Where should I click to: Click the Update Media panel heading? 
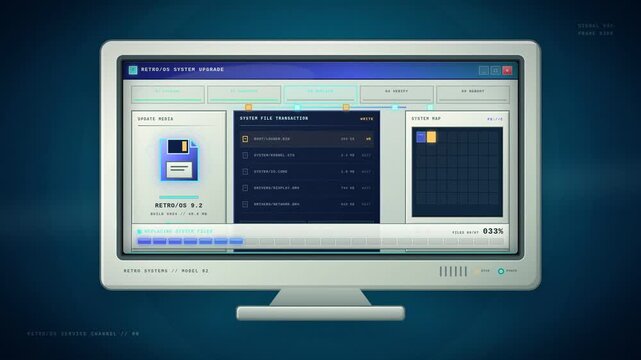[155, 119]
